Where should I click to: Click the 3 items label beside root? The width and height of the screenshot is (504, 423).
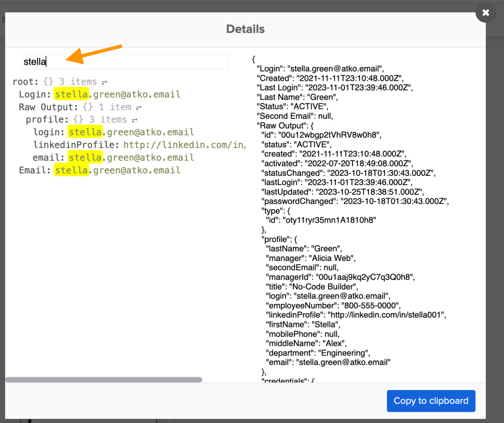[x=79, y=81]
